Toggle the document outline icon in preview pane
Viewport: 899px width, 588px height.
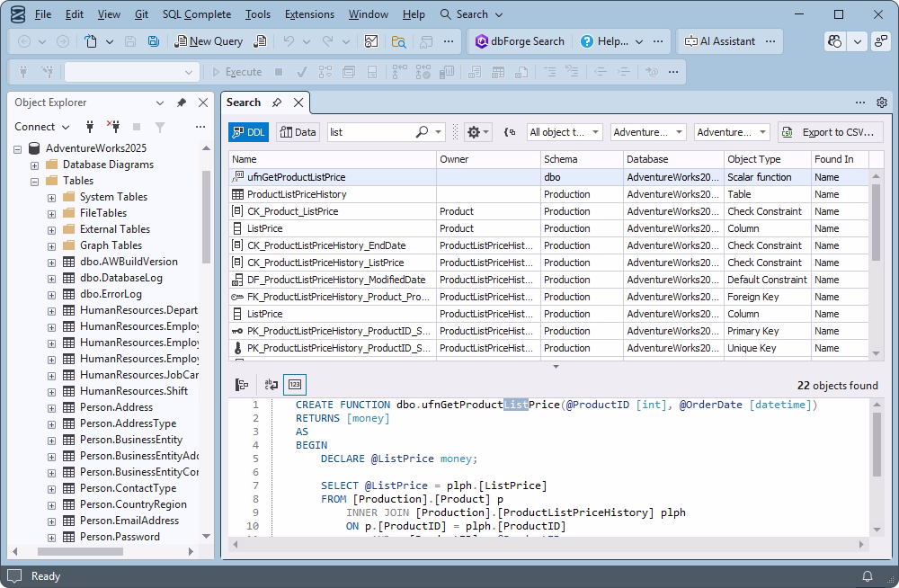click(243, 384)
